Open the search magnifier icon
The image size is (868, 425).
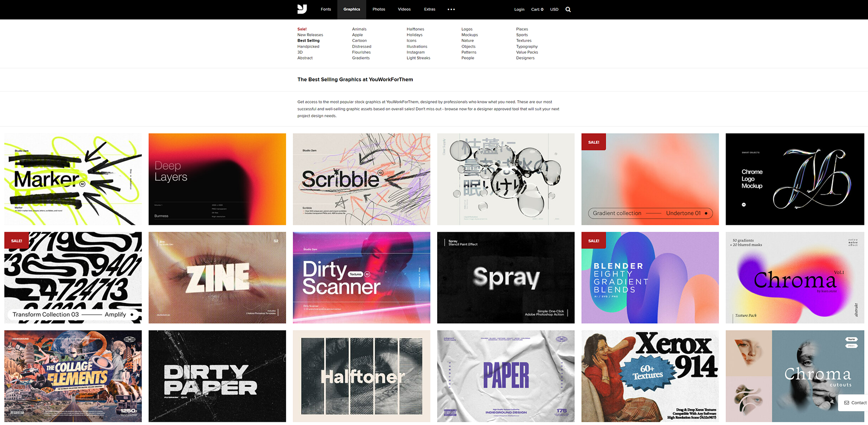[568, 9]
